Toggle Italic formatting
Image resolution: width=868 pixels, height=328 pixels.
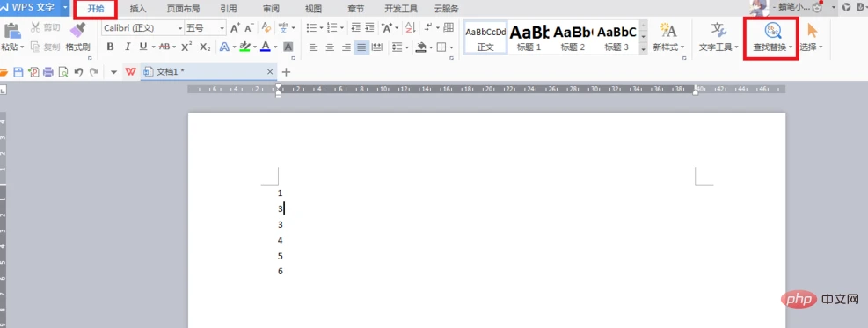[x=128, y=47]
